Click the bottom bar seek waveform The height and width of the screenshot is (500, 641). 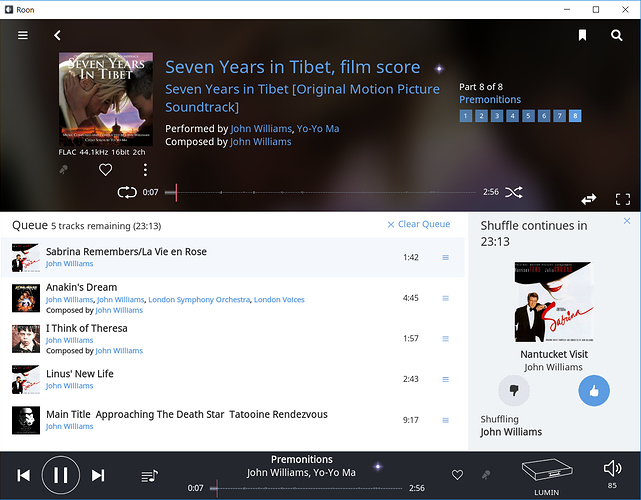pyautogui.click(x=307, y=488)
